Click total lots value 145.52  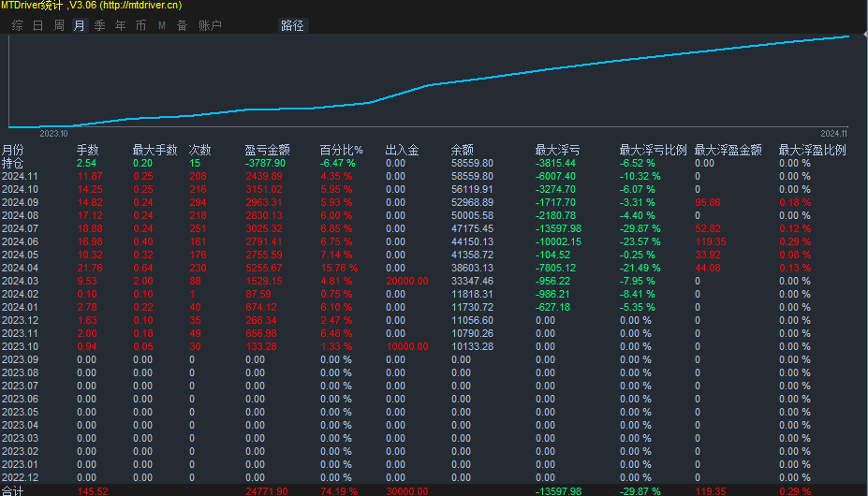[x=93, y=491]
